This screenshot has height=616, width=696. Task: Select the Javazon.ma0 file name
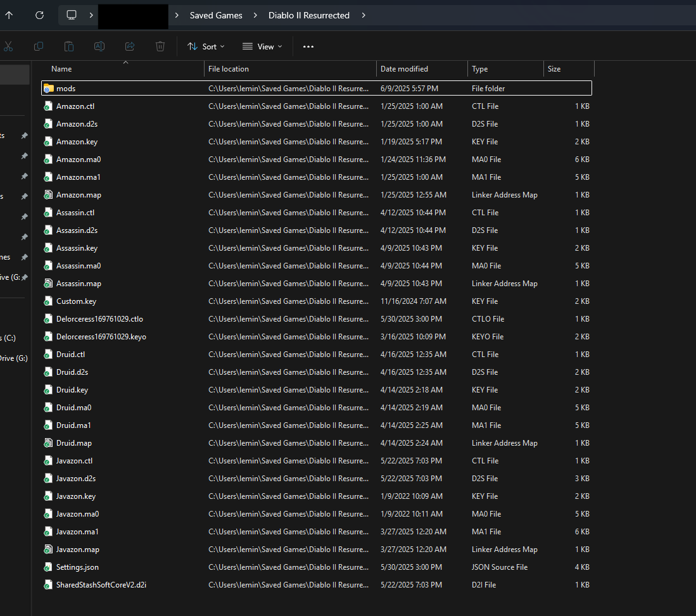coord(78,514)
